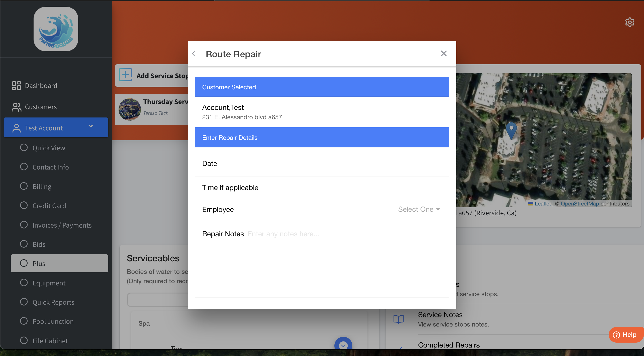Screen dimensions: 644x356
Task: Open Invoices / Payments menu item
Action: [x=62, y=225]
